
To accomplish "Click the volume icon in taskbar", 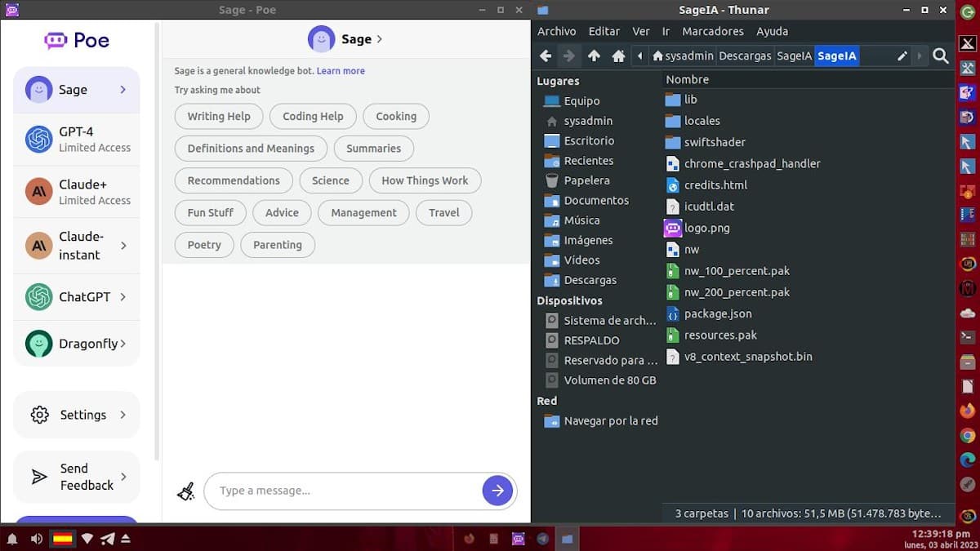I will coord(37,539).
